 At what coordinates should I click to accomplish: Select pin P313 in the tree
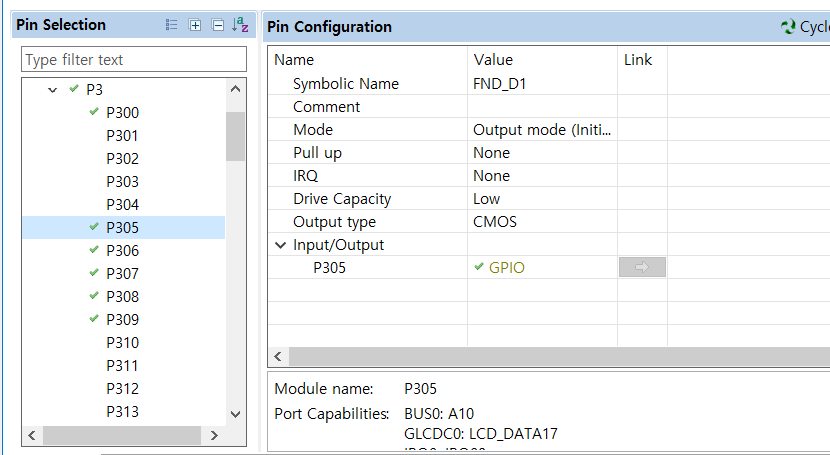pos(122,412)
